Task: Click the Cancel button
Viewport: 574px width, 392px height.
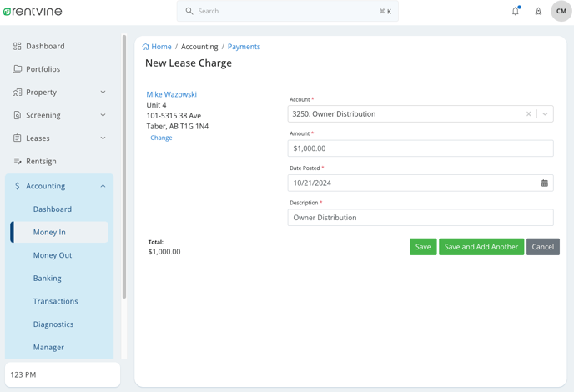Action: (x=542, y=247)
